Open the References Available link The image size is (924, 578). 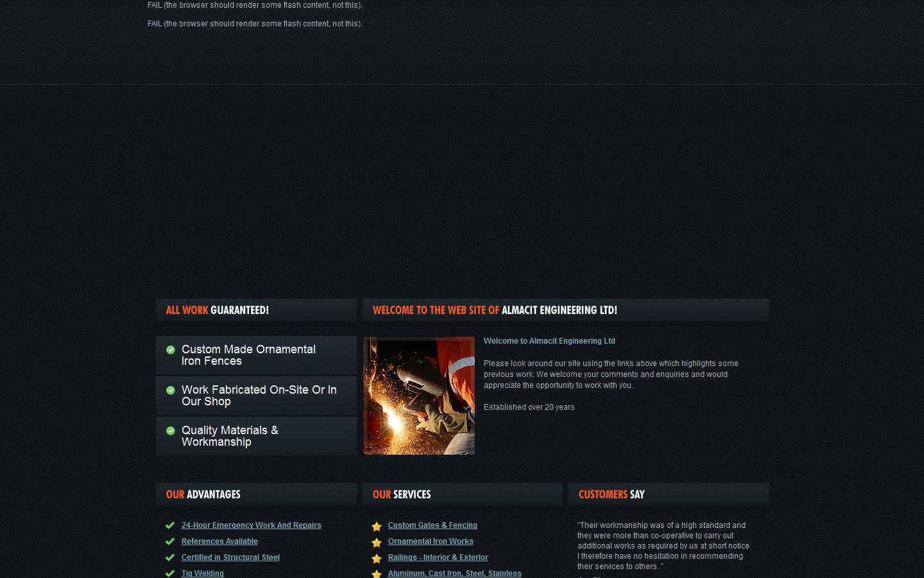219,541
